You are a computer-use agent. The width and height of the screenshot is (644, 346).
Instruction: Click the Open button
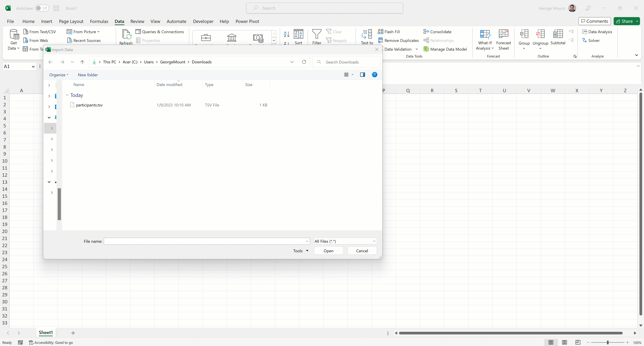pyautogui.click(x=328, y=251)
